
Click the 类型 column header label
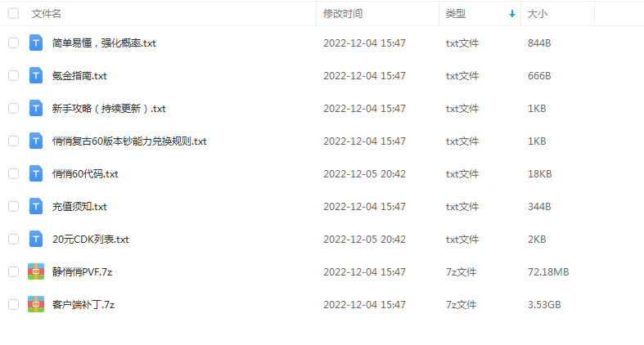[x=456, y=14]
